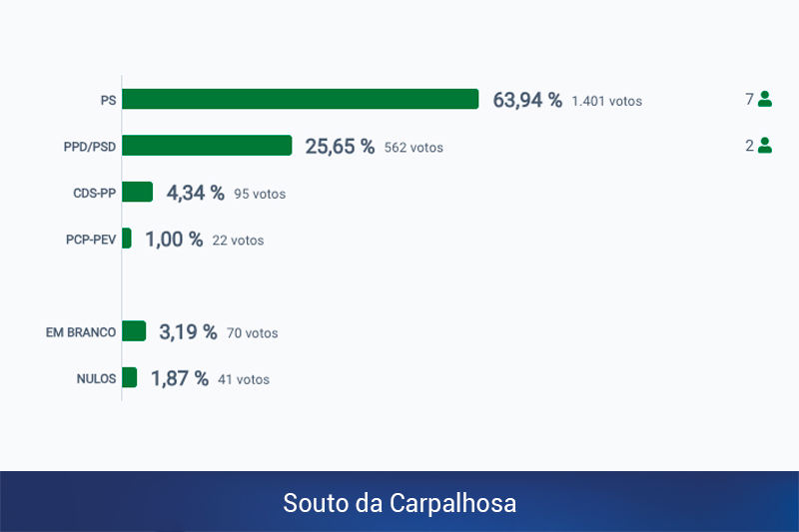799x532 pixels.
Task: Select the PPD/PSD green bar
Action: 207,146
